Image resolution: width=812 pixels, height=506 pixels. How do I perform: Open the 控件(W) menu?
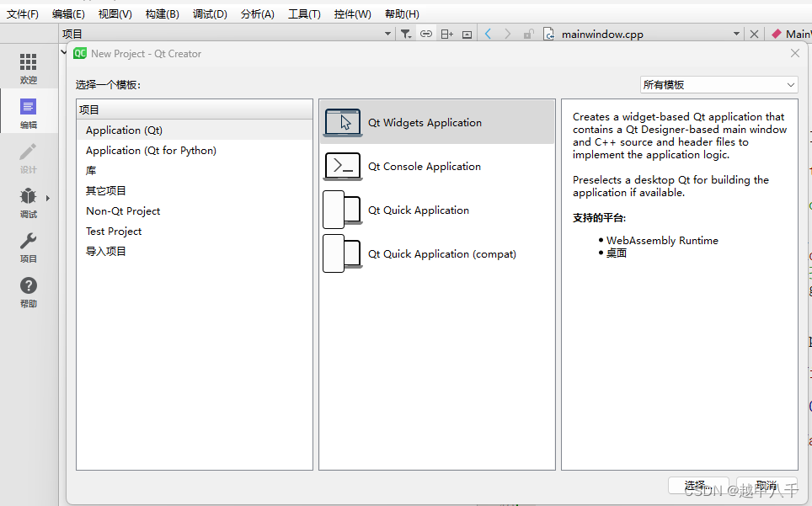[353, 14]
